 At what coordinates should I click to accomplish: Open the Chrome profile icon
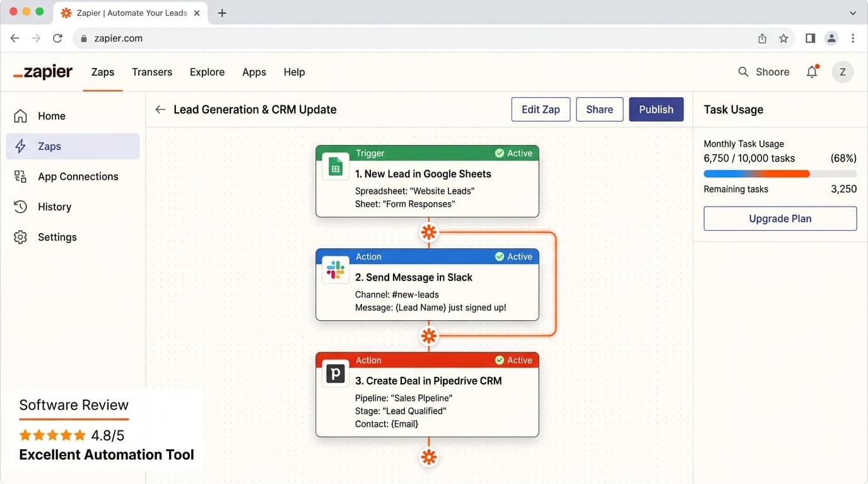pos(832,38)
